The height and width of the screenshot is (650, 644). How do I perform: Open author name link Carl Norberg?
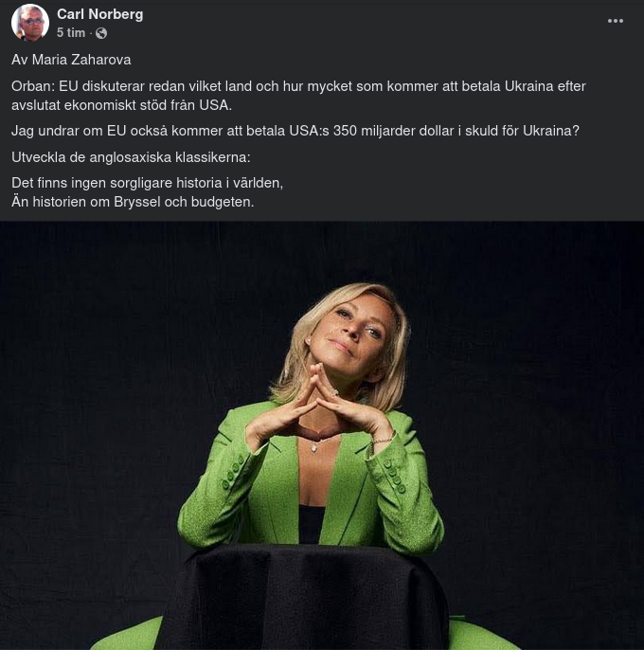pos(99,14)
